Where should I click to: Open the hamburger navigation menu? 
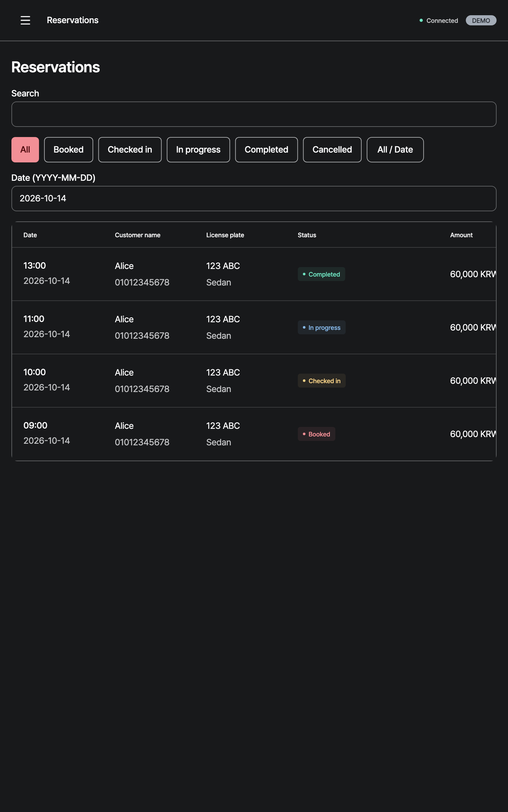(25, 20)
